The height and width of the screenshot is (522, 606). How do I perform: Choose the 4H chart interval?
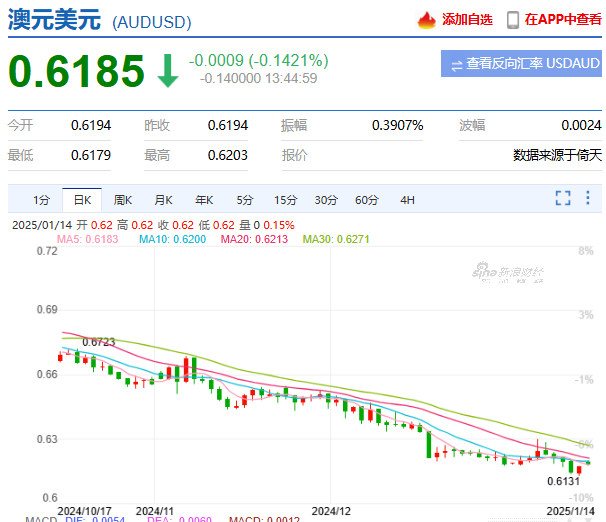pyautogui.click(x=407, y=199)
